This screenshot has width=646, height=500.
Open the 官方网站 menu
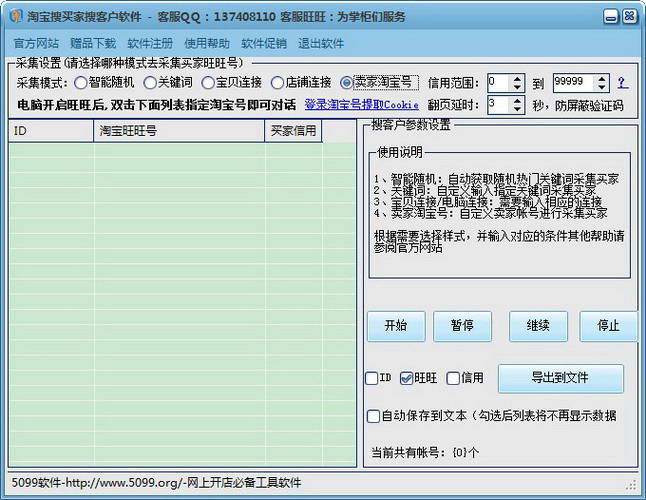tap(36, 43)
